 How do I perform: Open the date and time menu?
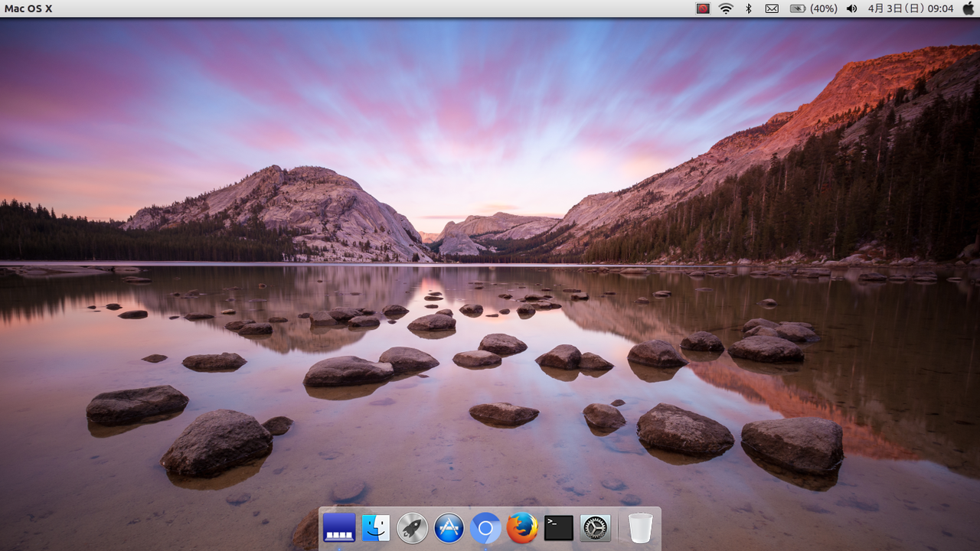[x=910, y=8]
